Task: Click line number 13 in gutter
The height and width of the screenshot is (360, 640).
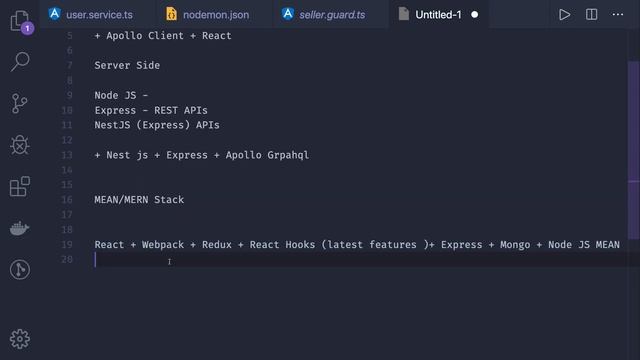Action: (x=67, y=155)
